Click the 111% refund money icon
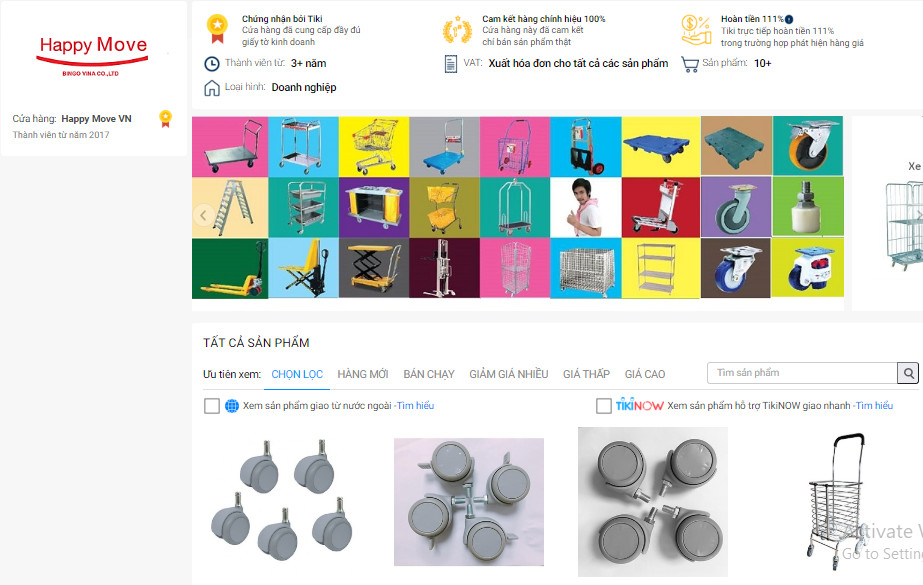 coord(696,30)
